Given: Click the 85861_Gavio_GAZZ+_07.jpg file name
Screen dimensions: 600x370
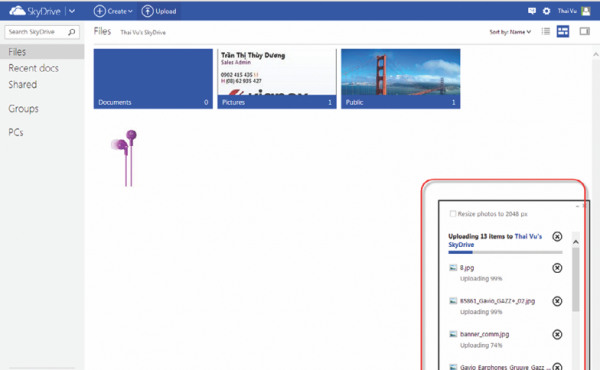Looking at the screenshot, I should [497, 301].
